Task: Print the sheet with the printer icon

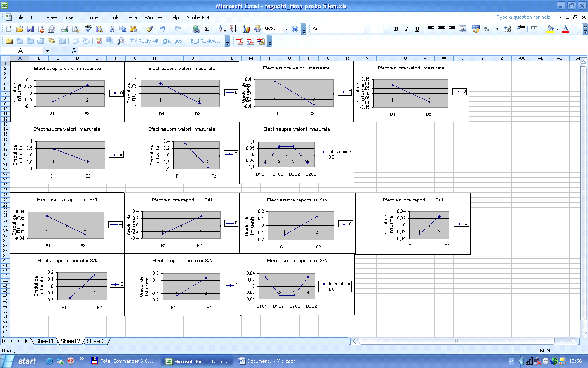Action: (x=64, y=29)
